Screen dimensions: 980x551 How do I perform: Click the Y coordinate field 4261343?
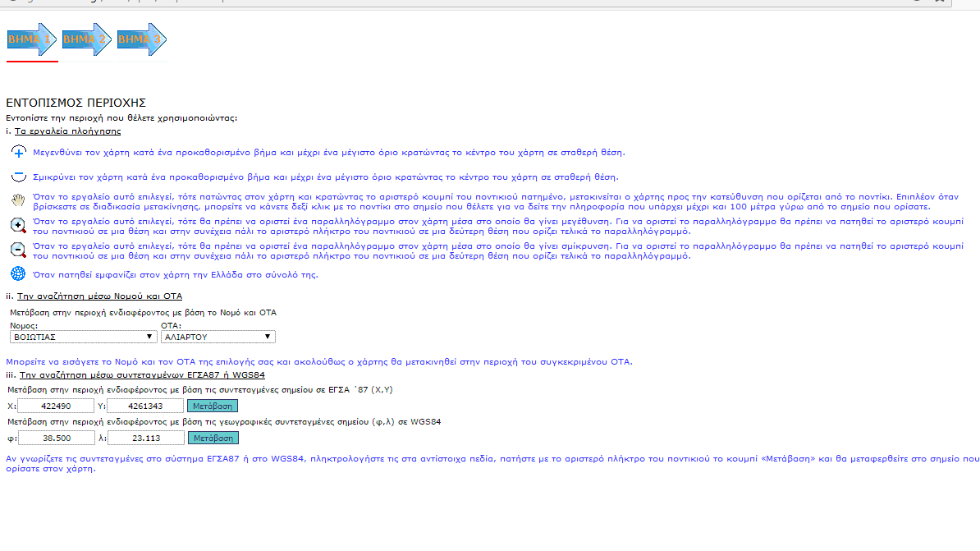click(145, 406)
